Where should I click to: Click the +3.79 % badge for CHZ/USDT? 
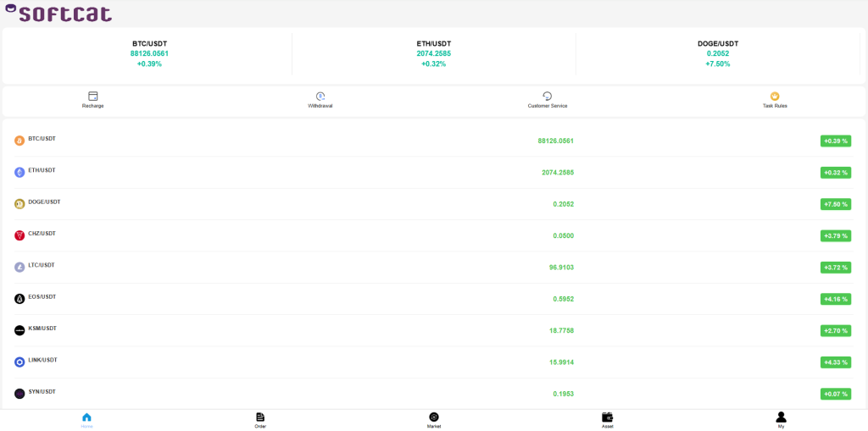[836, 235]
